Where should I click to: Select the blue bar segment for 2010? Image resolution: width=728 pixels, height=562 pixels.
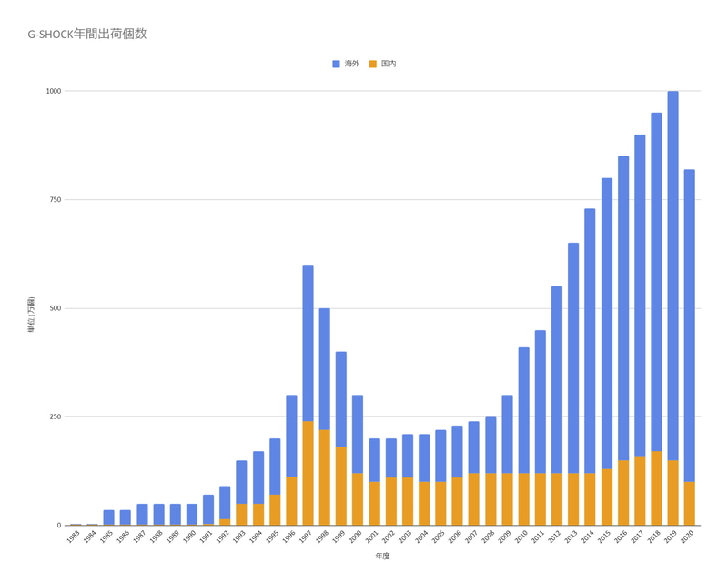[524, 410]
